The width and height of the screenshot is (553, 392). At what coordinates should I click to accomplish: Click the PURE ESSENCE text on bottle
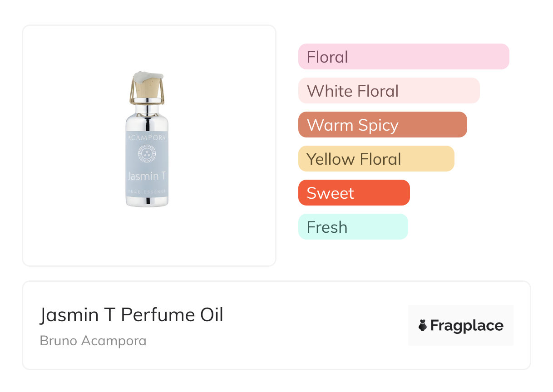coord(147,192)
